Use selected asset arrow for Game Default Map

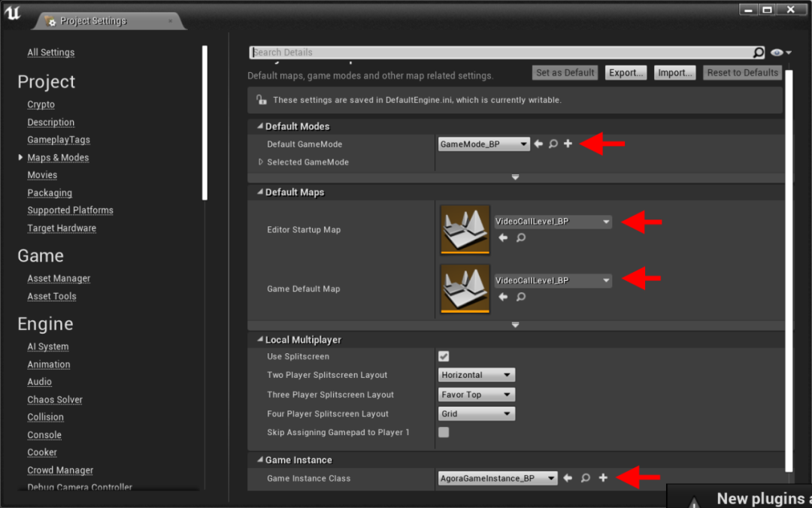click(x=503, y=297)
